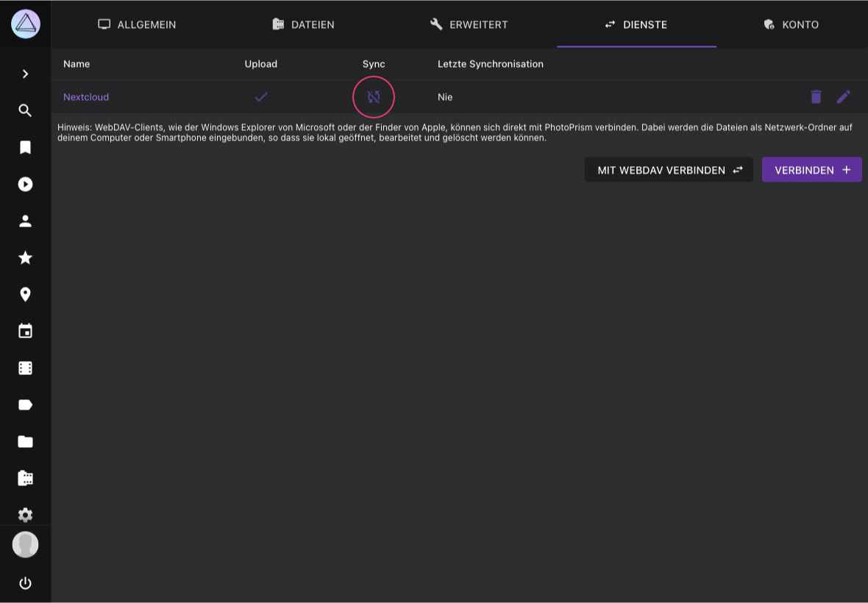Switch to the Dateien tab
This screenshot has width=868, height=603.
(303, 24)
